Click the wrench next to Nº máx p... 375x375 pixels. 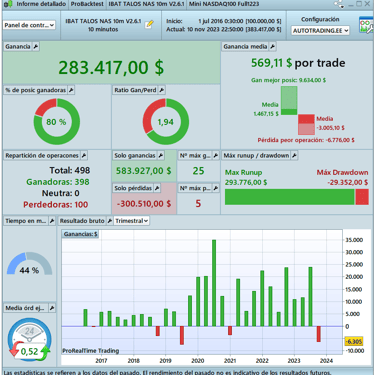(216, 188)
